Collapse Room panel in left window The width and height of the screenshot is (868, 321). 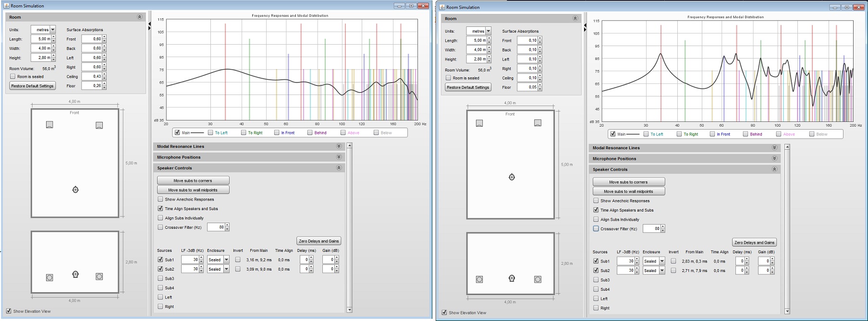140,17
